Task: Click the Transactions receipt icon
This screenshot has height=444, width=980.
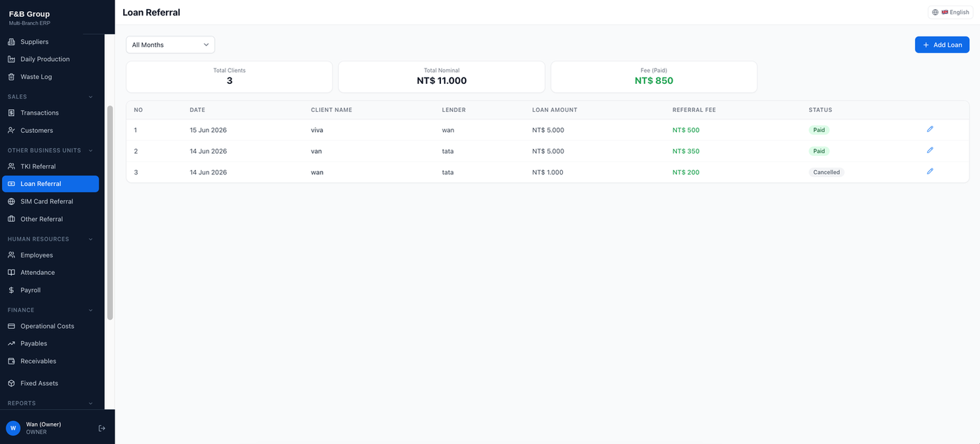Action: [11, 113]
